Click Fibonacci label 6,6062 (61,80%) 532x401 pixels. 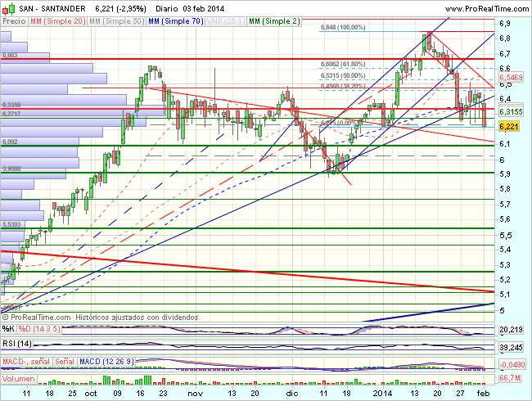343,64
